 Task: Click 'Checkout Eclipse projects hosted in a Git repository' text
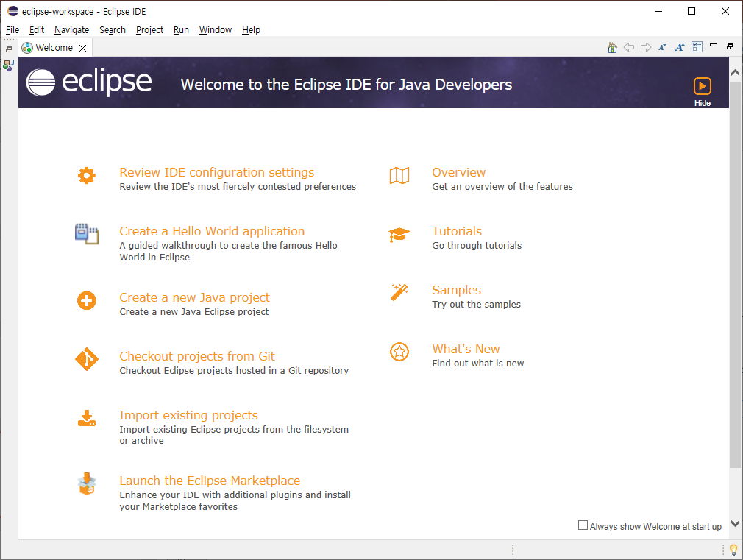coord(234,370)
